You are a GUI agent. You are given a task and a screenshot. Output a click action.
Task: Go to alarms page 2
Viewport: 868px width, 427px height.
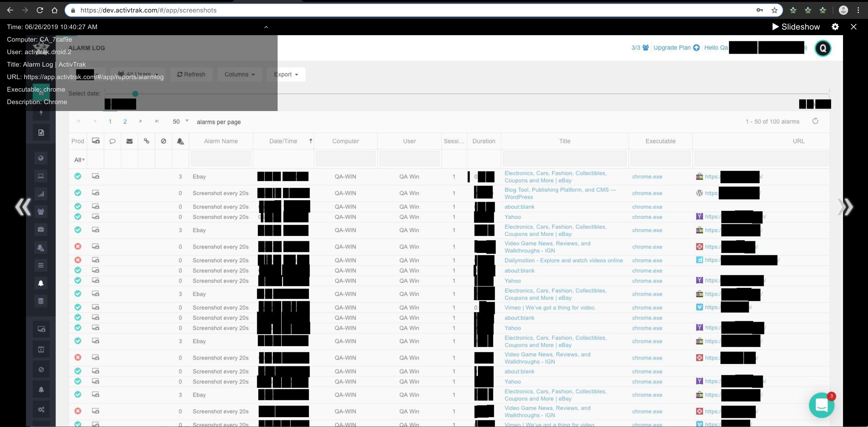[125, 122]
